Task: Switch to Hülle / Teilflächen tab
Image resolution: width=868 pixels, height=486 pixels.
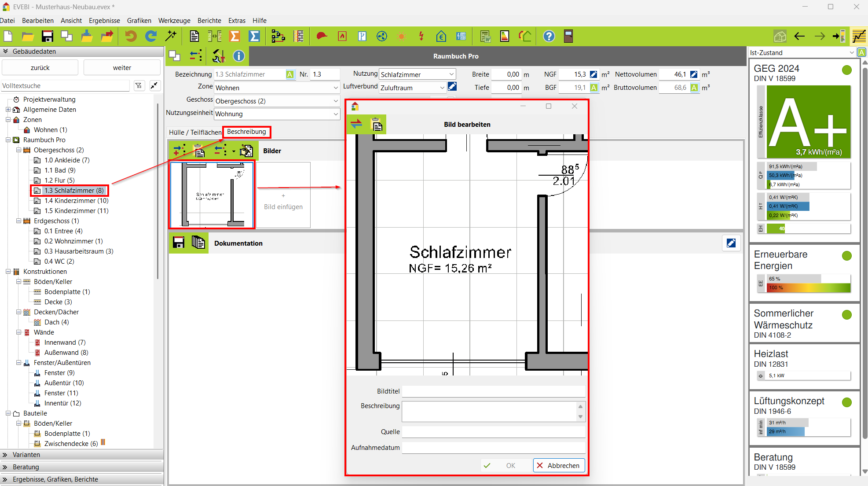Action: (195, 132)
